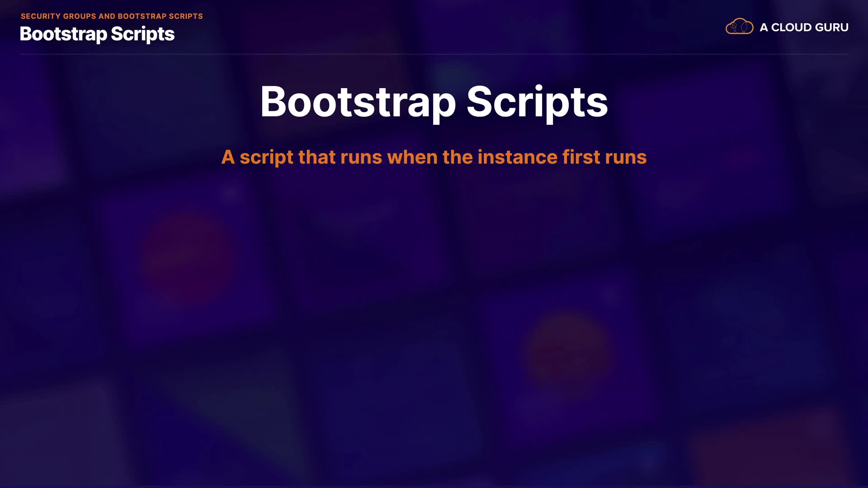Click the word 'instance' in the orange subtitle
Image resolution: width=868 pixels, height=488 pixels.
click(x=517, y=157)
